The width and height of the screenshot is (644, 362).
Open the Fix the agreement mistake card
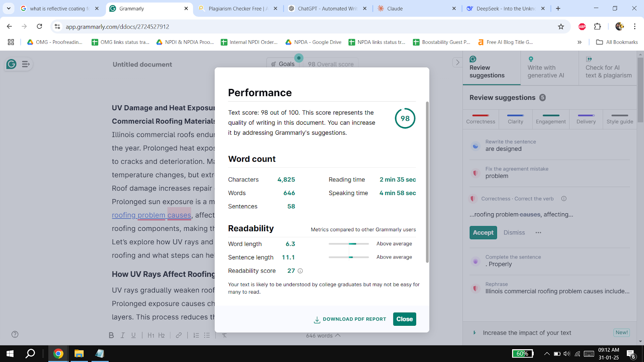[550, 173]
